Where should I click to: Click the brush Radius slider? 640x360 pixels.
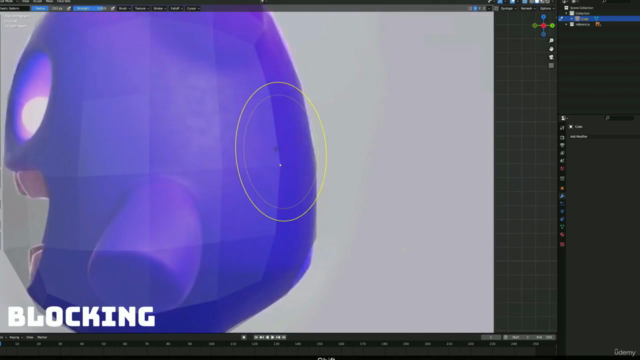pos(48,8)
